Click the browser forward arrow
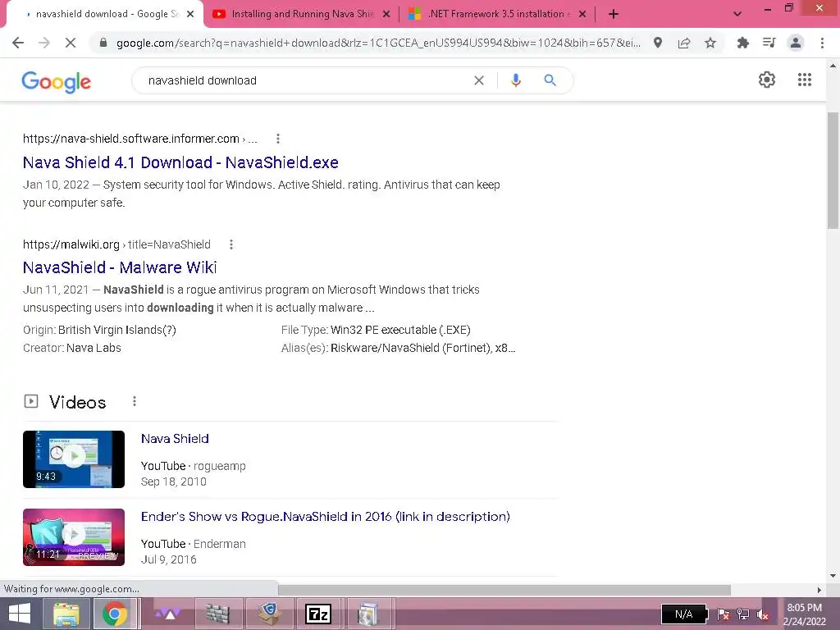Viewport: 840px width, 630px height. point(44,43)
